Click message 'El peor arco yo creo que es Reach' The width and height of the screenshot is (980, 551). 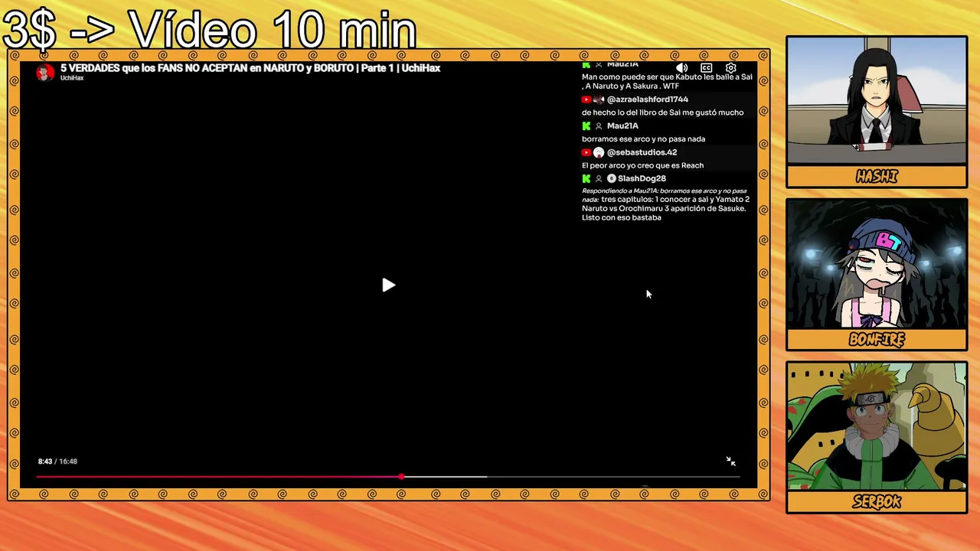pos(643,165)
